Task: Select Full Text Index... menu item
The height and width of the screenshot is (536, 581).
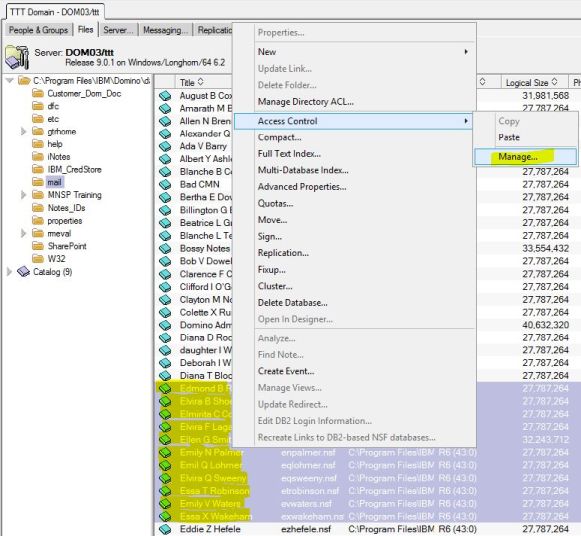Action: (x=289, y=154)
